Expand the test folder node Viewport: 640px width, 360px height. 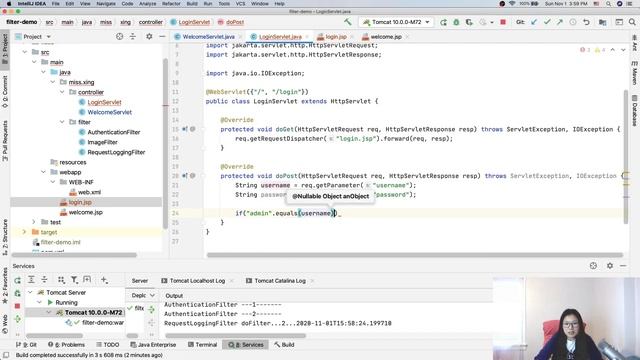click(x=34, y=222)
